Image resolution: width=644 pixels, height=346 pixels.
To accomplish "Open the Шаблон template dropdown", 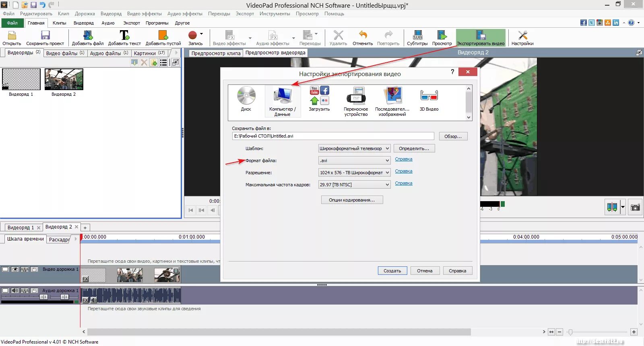I will (354, 148).
